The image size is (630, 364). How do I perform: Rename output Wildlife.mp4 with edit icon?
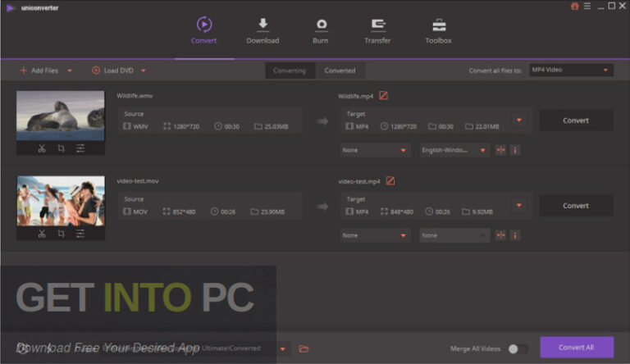[x=384, y=96]
